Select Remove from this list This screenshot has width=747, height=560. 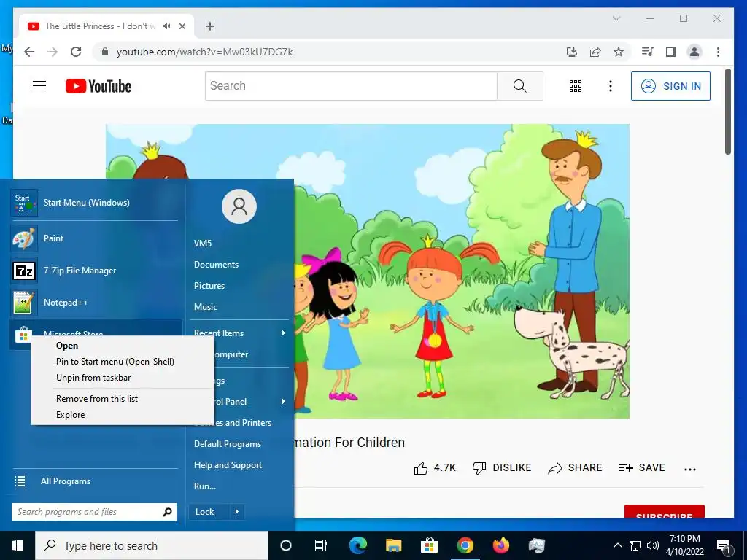point(123,399)
